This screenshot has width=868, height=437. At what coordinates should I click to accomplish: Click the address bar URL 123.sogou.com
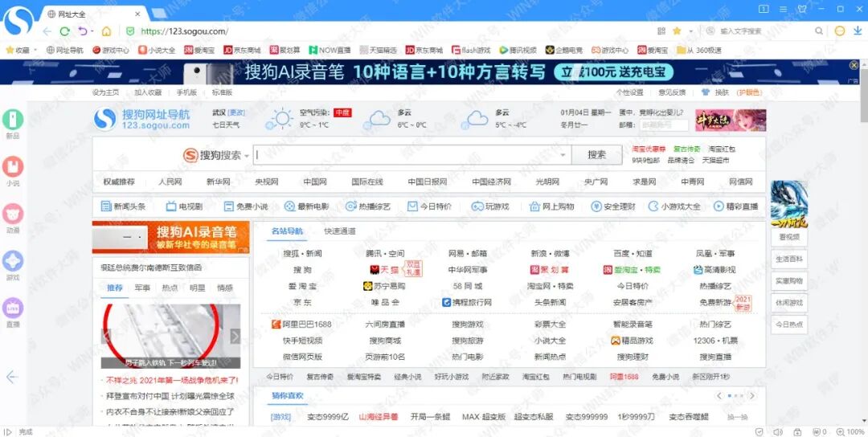click(x=184, y=31)
